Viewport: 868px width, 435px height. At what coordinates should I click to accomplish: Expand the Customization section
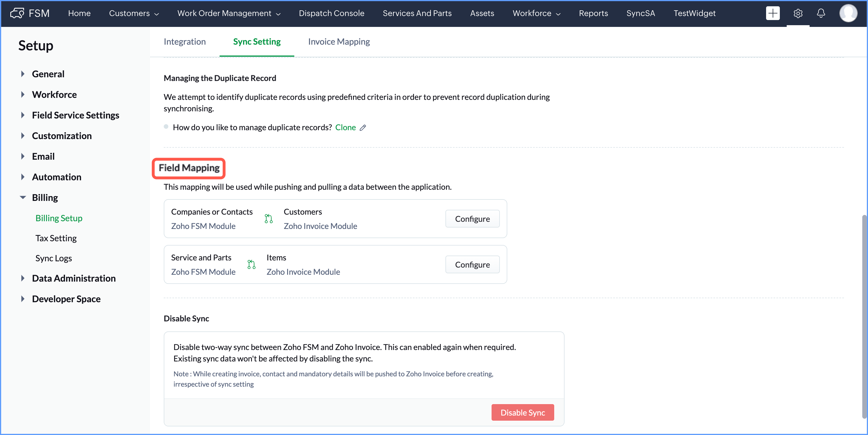coord(23,135)
